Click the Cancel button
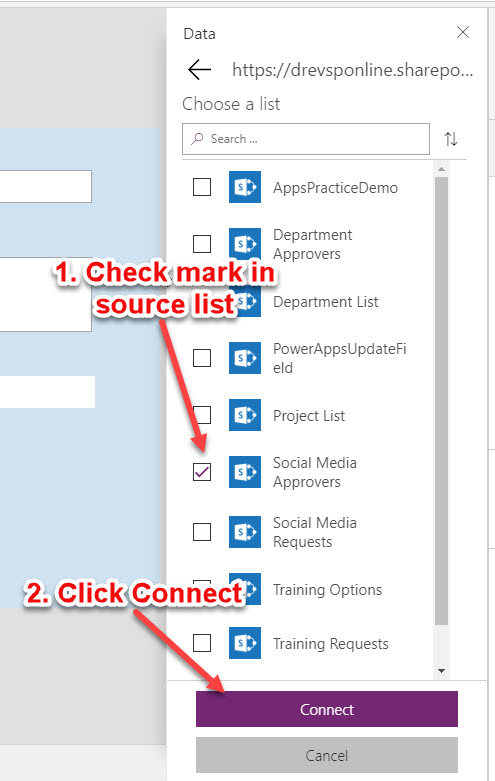 [327, 755]
